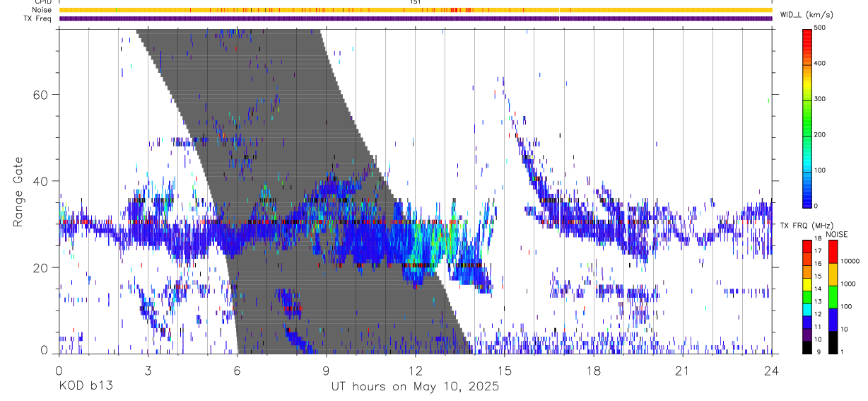Click the 1000 label on NOISE legend
Viewport: 868px width, 401px height.
[848, 284]
